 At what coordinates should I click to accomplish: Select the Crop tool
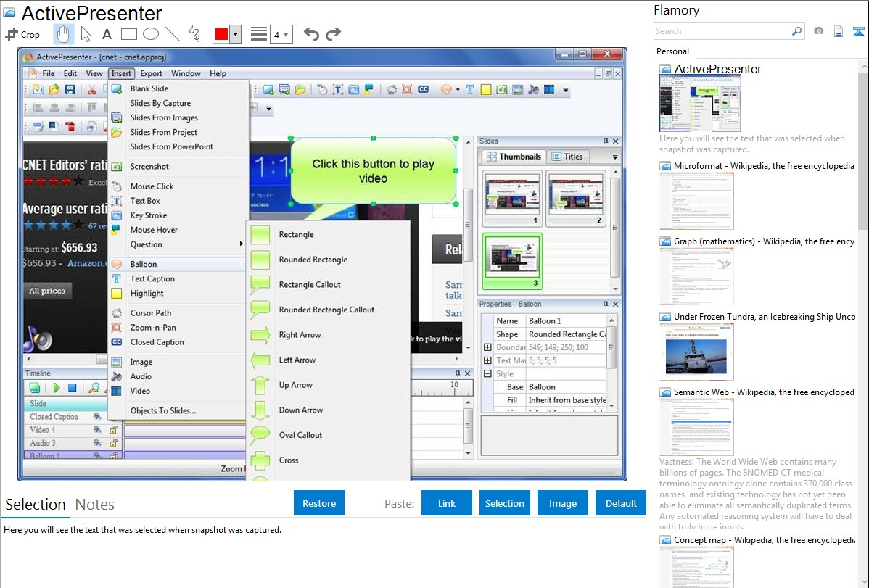22,34
